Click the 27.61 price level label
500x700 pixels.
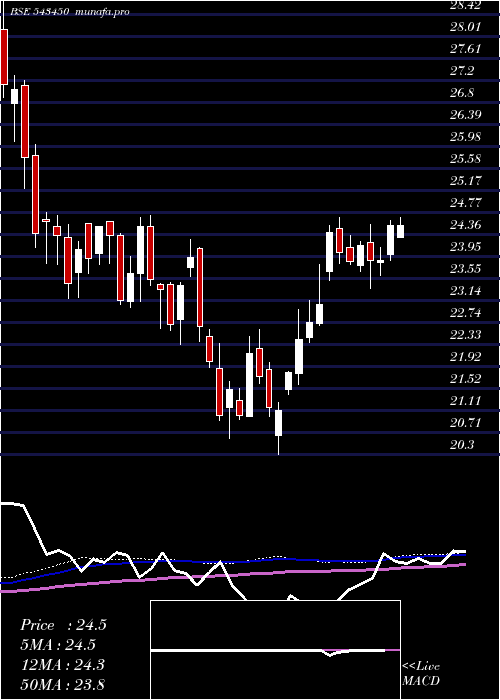465,49
